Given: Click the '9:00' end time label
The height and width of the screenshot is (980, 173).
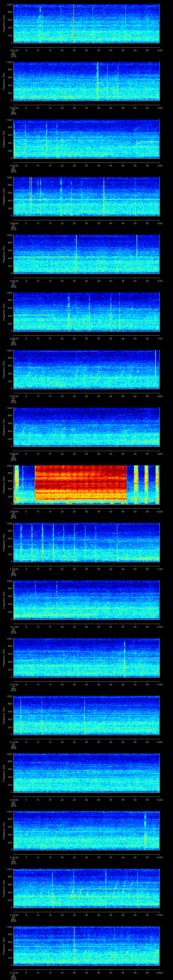Looking at the screenshot, I should point(160,454).
